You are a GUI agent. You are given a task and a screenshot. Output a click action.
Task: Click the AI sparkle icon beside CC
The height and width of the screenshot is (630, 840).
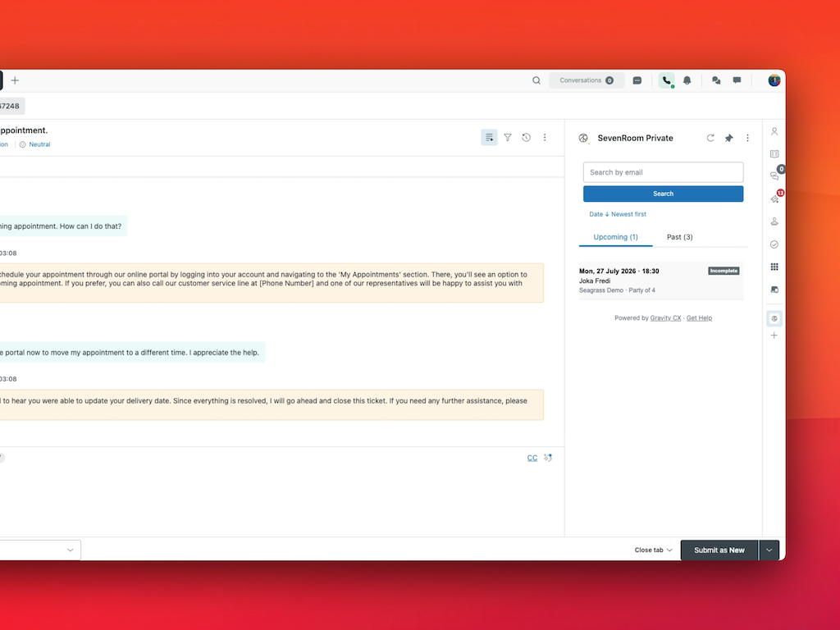tap(547, 458)
